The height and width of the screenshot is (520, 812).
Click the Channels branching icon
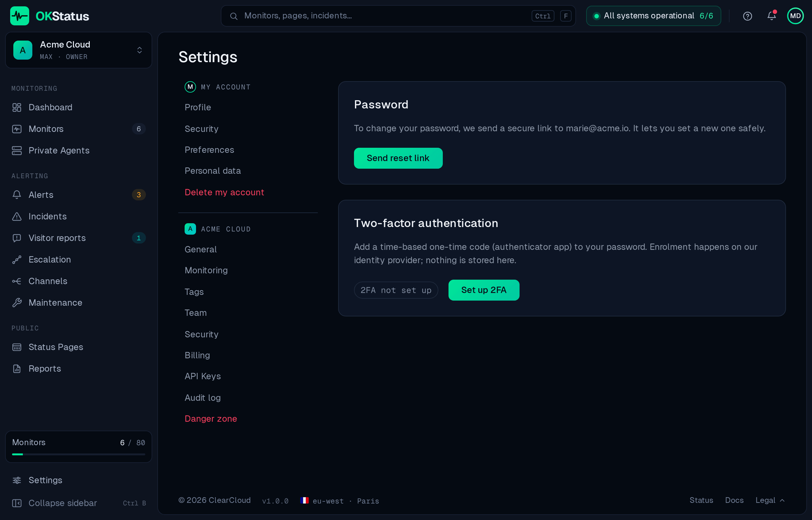tap(17, 281)
